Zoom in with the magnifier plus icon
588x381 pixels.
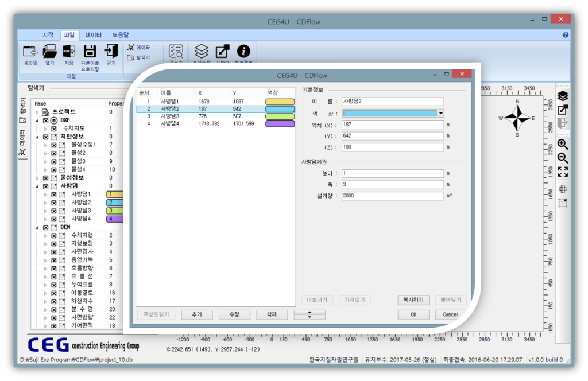coord(563,144)
